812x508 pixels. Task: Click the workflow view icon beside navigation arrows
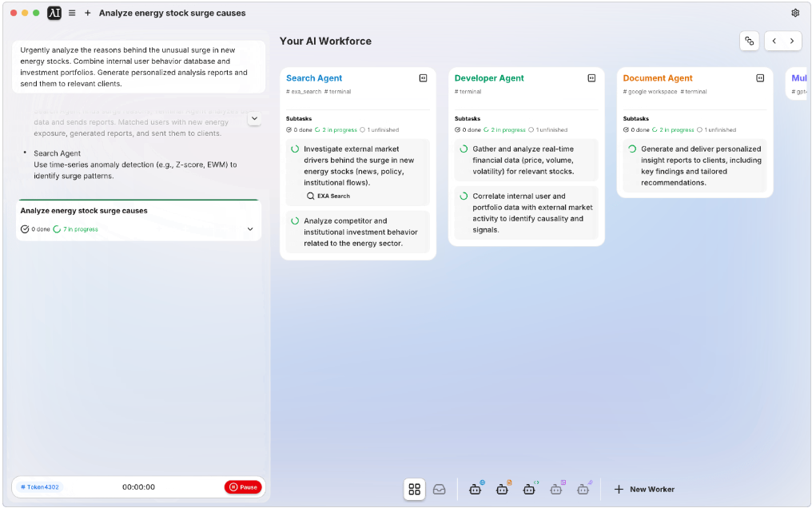pos(750,41)
